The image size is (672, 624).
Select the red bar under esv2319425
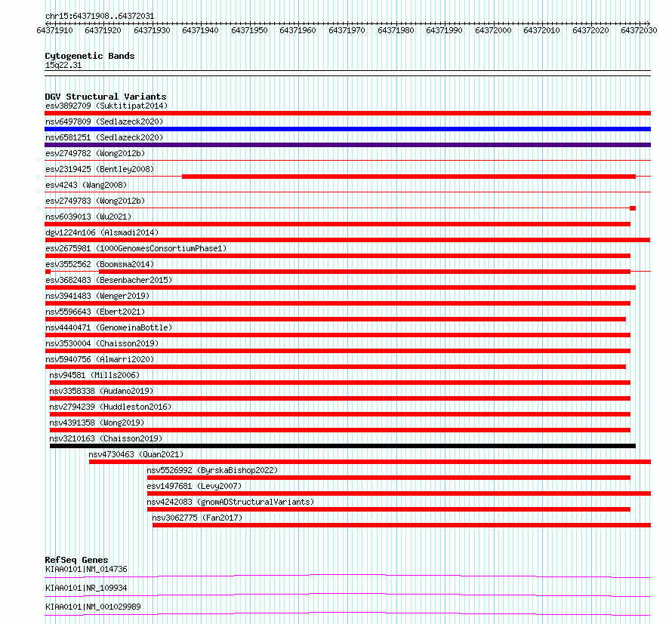pyautogui.click(x=408, y=177)
